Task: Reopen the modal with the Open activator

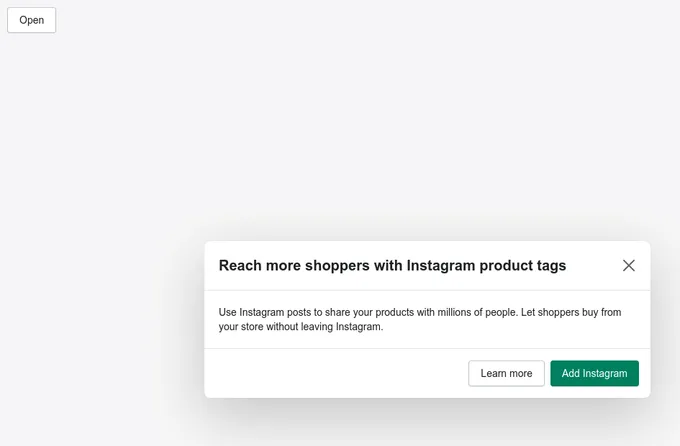Action: (x=32, y=20)
